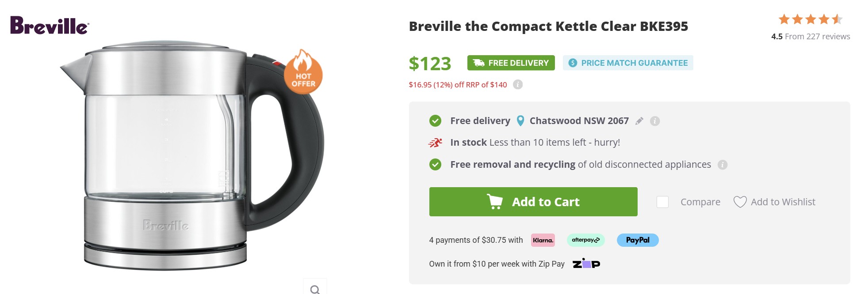Select the PayPal payment badge

point(638,240)
